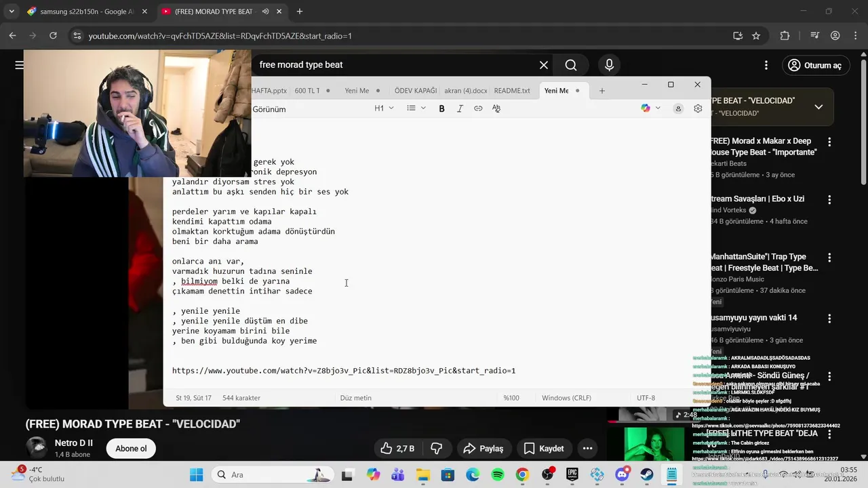This screenshot has width=868, height=488.
Task: Toggle italic formatting in Notepad
Action: tap(460, 108)
